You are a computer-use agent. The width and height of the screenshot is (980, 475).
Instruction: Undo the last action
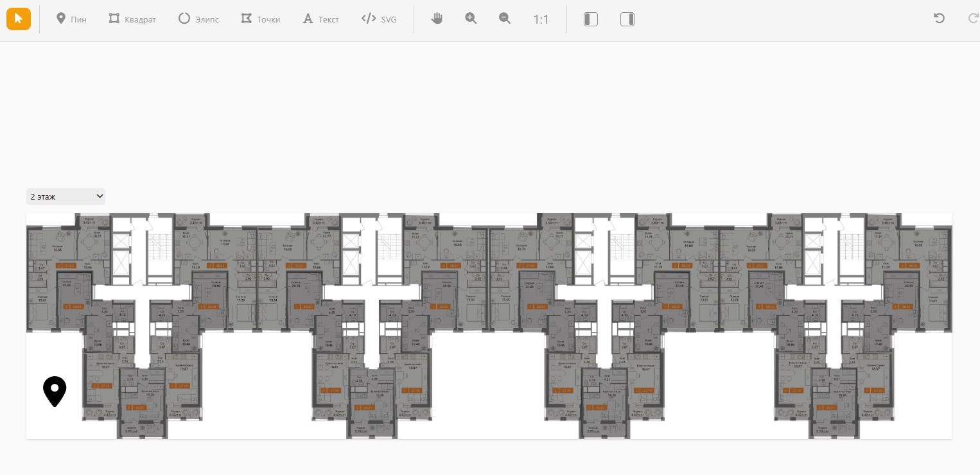click(939, 19)
